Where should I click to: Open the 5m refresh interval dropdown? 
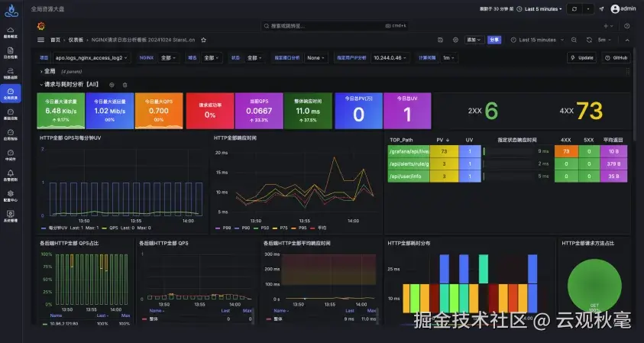(x=604, y=40)
